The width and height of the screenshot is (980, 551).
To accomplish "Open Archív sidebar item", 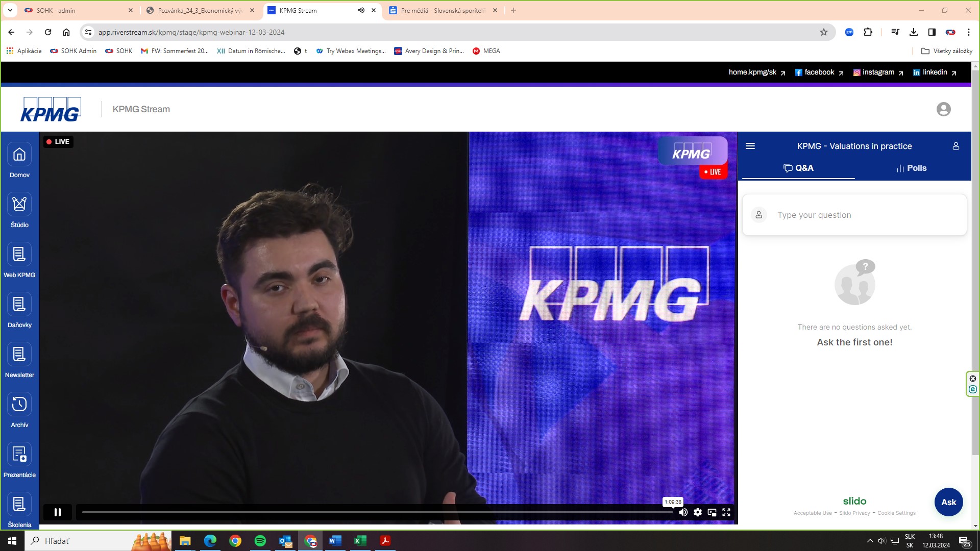I will pos(19,410).
